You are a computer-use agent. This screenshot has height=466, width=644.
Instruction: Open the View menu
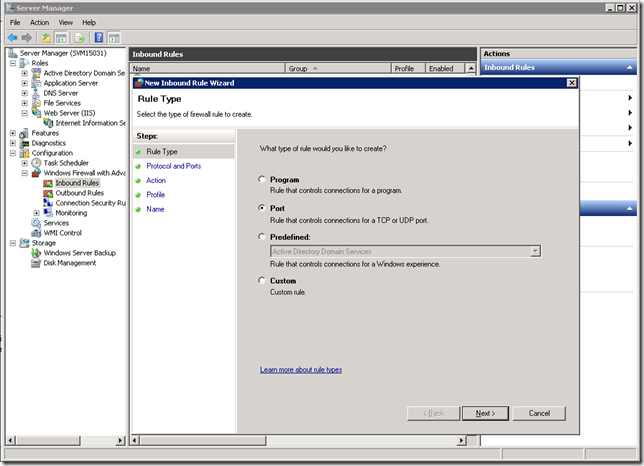tap(65, 23)
